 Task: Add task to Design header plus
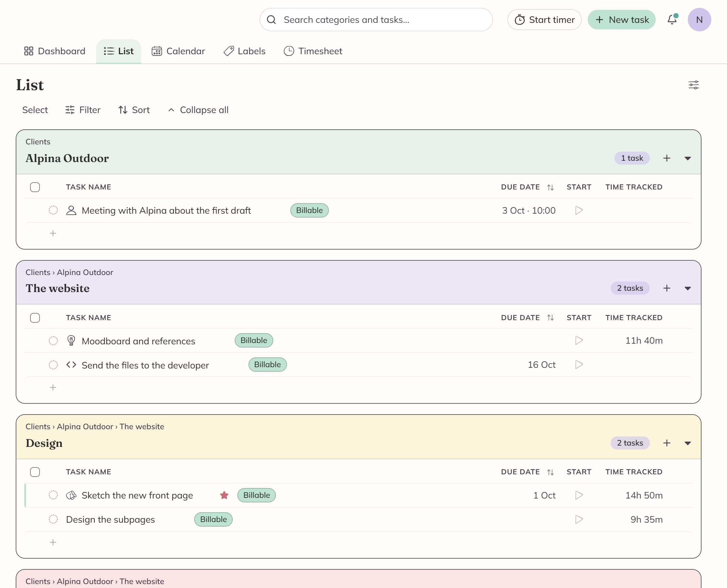pos(667,443)
